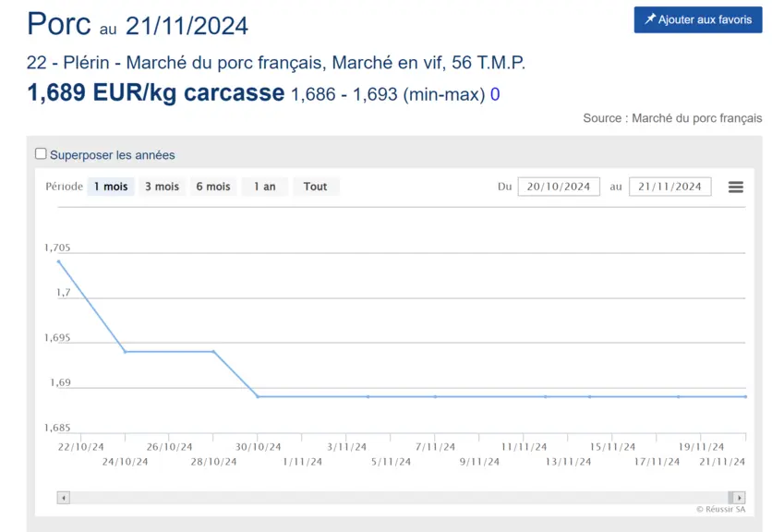Click the data point on 28/10/24
Image resolution: width=772 pixels, height=532 pixels.
[213, 352]
